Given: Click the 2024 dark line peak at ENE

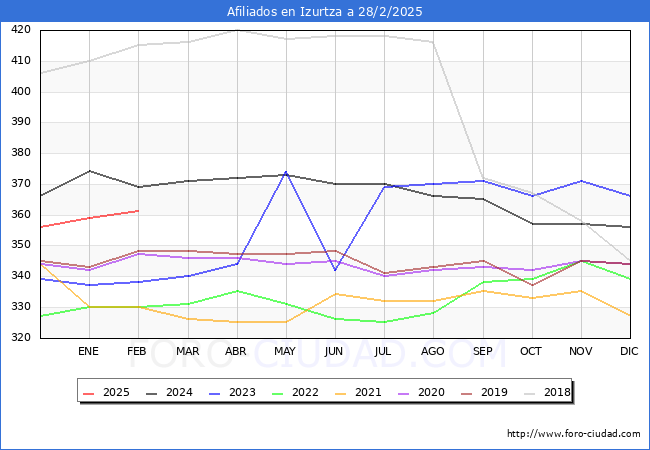Looking at the screenshot, I should [90, 171].
